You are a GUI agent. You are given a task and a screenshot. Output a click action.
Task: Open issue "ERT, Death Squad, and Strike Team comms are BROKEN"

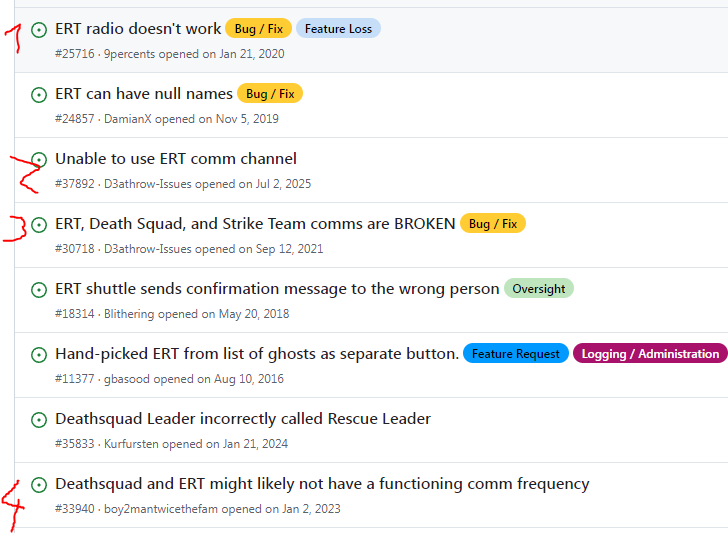(255, 224)
